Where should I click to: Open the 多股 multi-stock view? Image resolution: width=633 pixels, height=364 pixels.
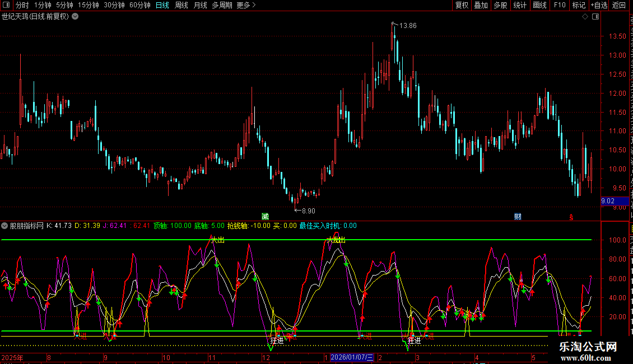[x=500, y=5]
